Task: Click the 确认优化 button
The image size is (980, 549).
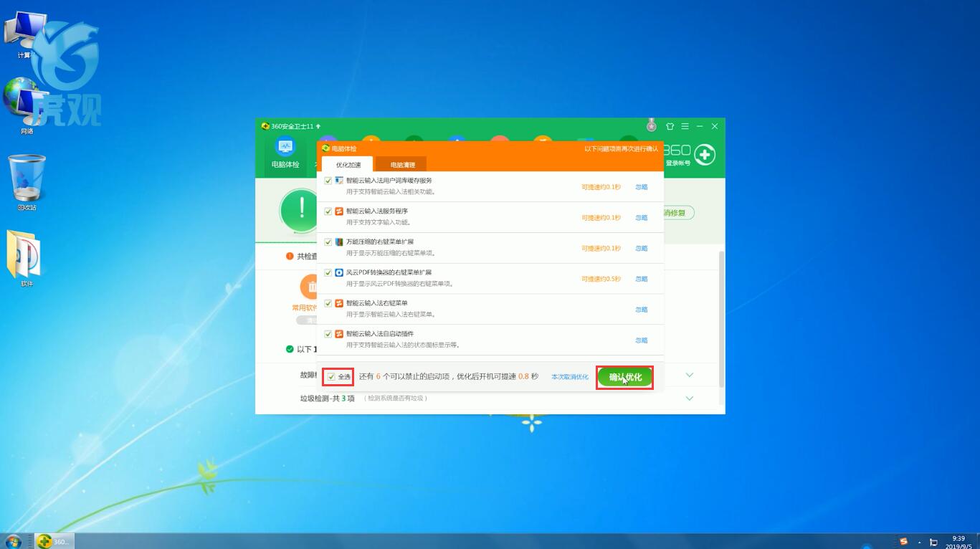Action: point(625,377)
